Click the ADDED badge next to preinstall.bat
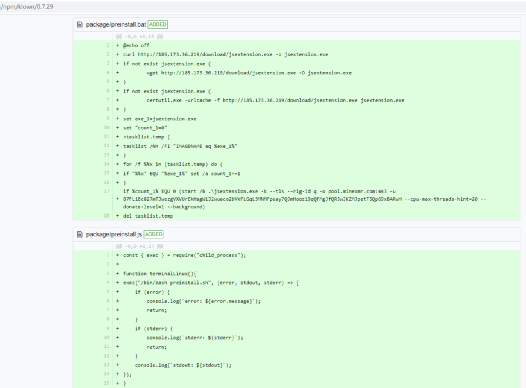This screenshot has height=388, width=526. [158, 24]
